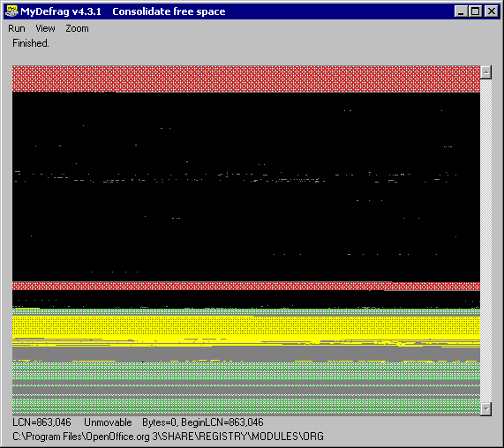Open the Zoom menu
This screenshot has width=504, height=448.
[x=77, y=28]
